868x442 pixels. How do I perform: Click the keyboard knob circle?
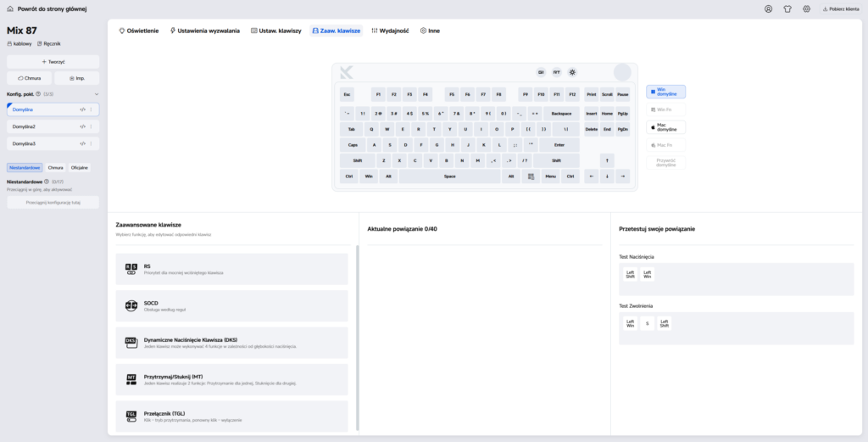click(x=622, y=73)
